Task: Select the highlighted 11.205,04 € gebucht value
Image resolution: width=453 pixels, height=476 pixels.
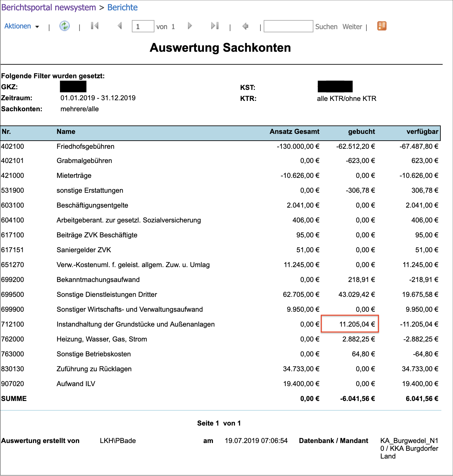Action: 357,324
